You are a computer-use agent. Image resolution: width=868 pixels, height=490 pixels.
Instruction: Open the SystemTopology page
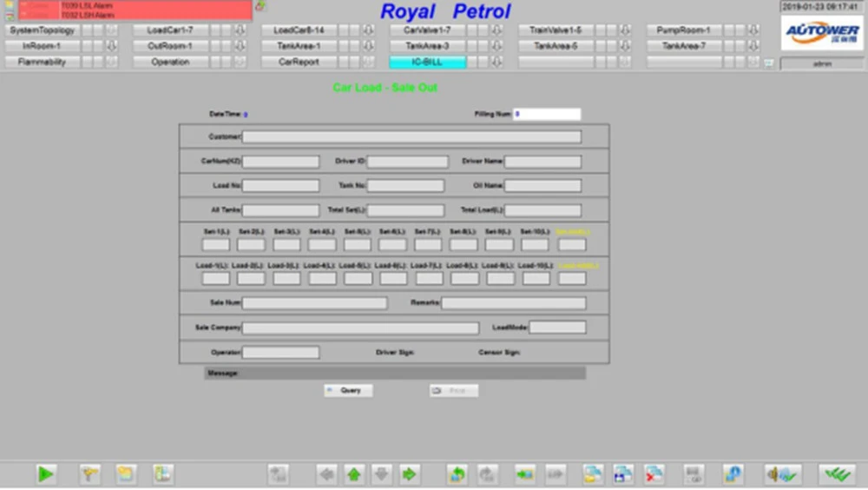(x=42, y=30)
